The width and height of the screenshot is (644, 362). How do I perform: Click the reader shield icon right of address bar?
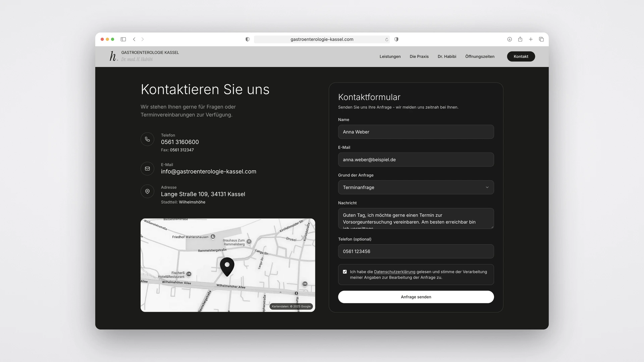tap(396, 39)
